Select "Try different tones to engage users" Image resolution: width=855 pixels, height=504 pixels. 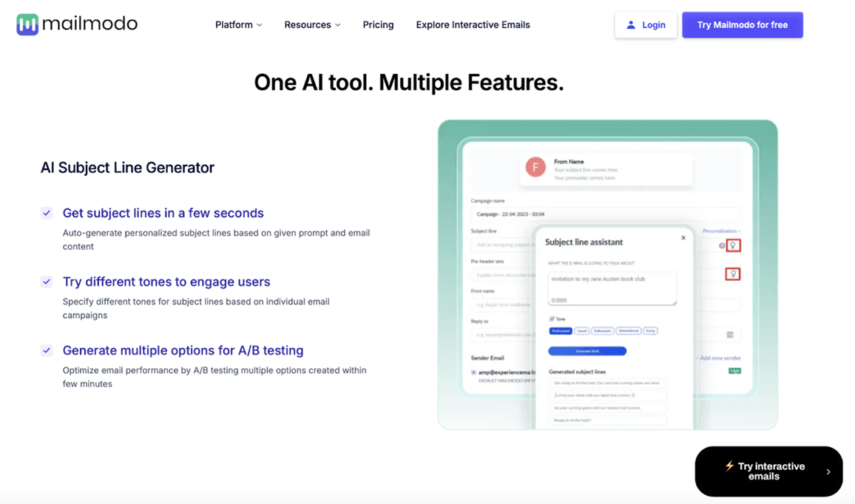click(166, 282)
